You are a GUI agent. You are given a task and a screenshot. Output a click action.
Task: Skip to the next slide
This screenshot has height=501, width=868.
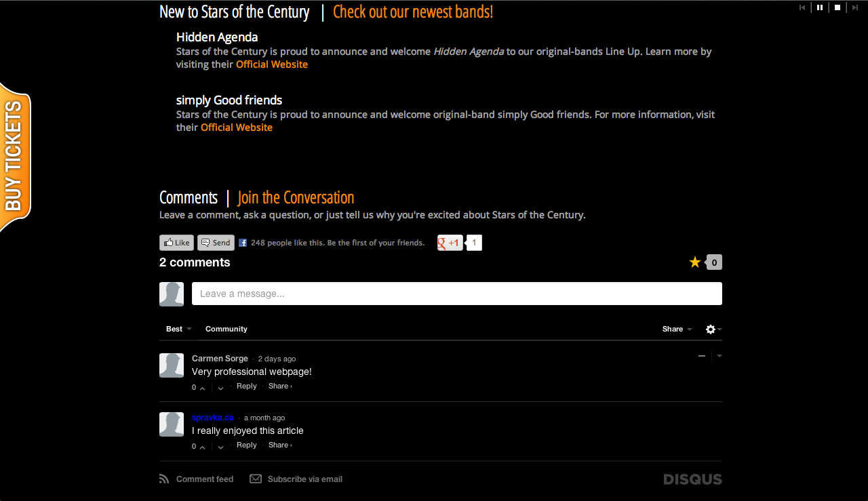(855, 7)
